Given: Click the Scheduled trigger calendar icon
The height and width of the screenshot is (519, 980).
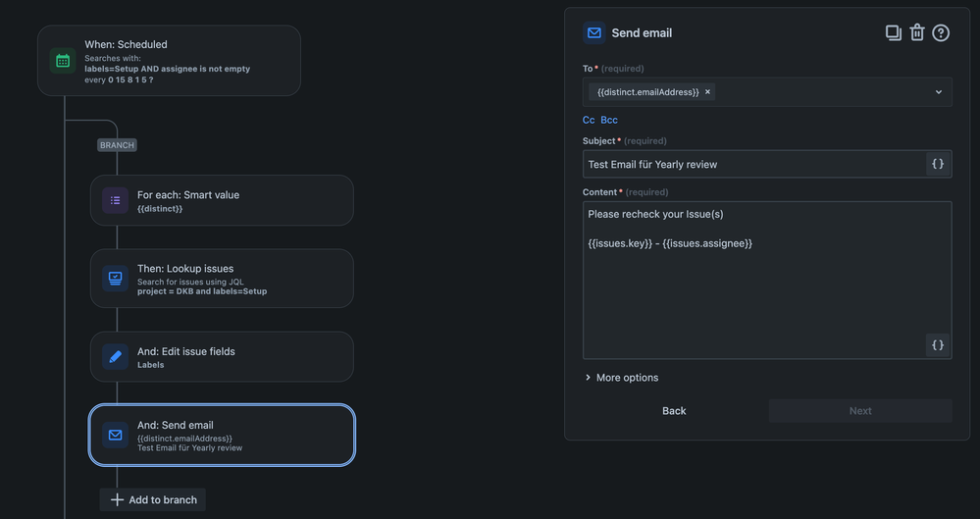Looking at the screenshot, I should [63, 61].
